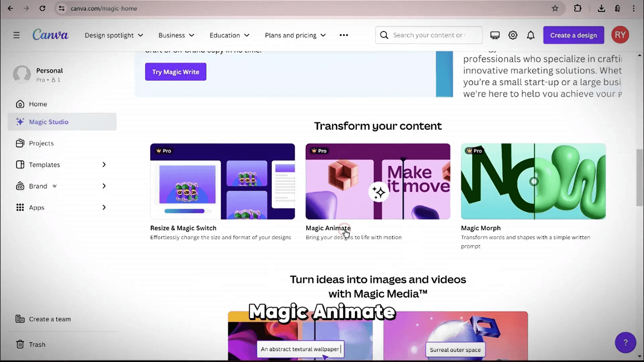The image size is (644, 362).
Task: Open the site information icon in the address bar
Action: 62,8
